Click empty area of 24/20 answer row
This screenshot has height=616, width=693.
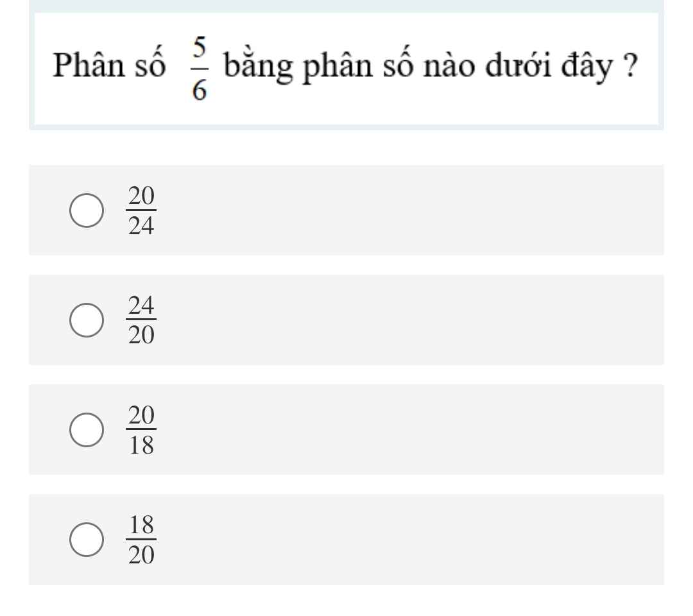411,320
